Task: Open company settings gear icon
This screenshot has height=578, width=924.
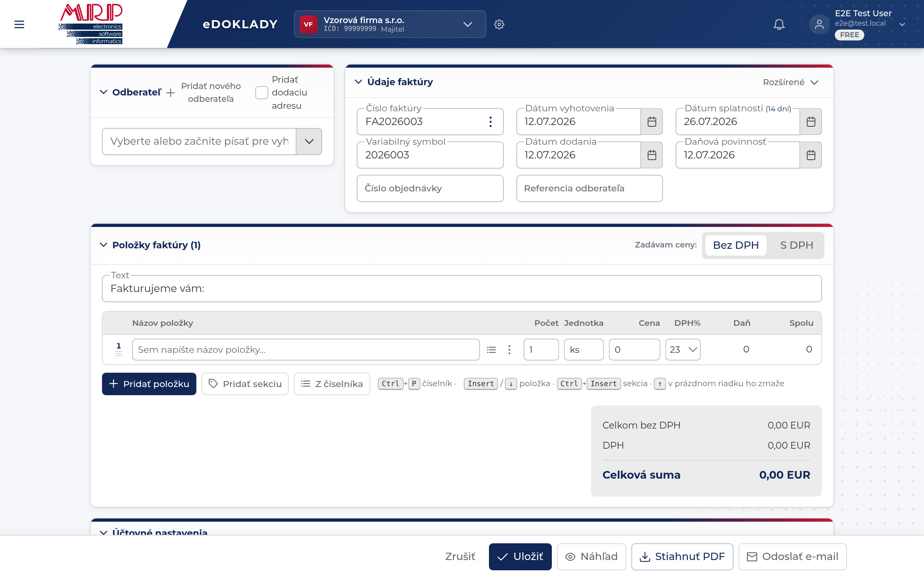Action: click(x=499, y=24)
